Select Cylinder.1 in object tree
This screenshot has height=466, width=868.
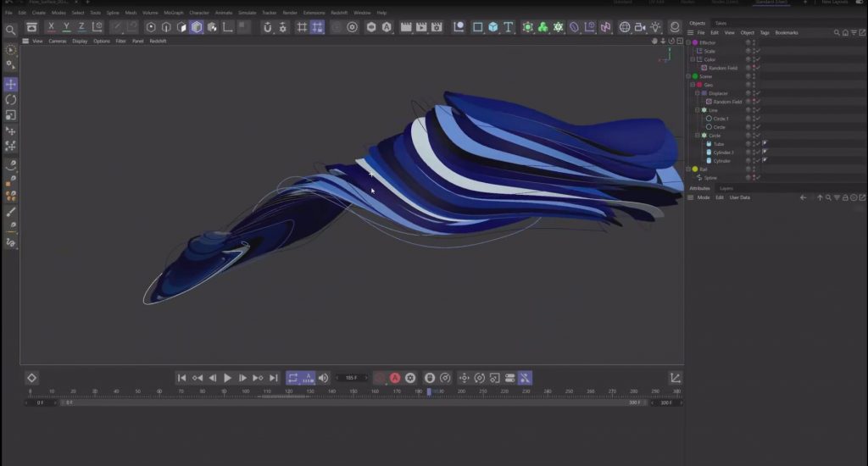[x=723, y=153]
